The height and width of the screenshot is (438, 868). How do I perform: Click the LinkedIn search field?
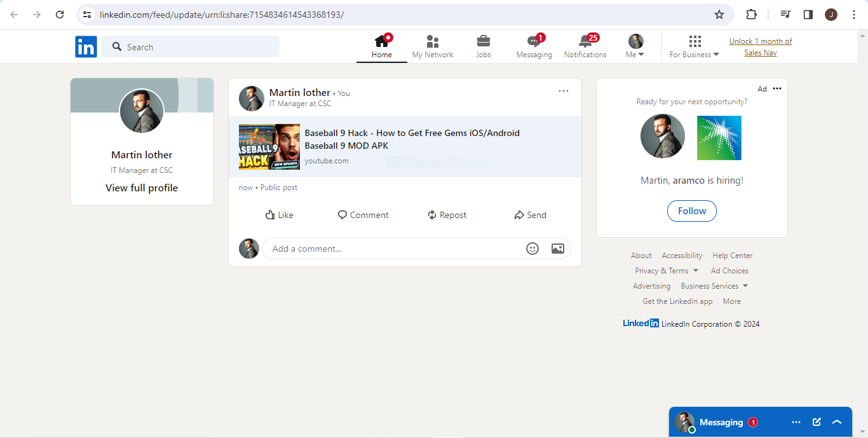click(191, 46)
